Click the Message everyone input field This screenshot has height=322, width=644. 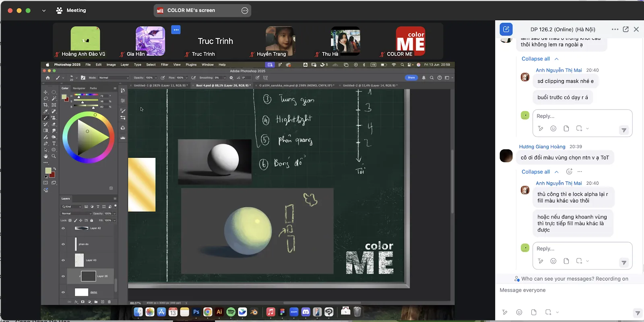point(569,290)
